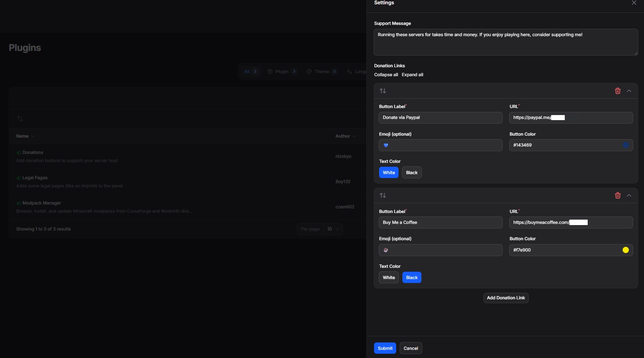
Task: Click Collapse all donation links
Action: click(386, 75)
